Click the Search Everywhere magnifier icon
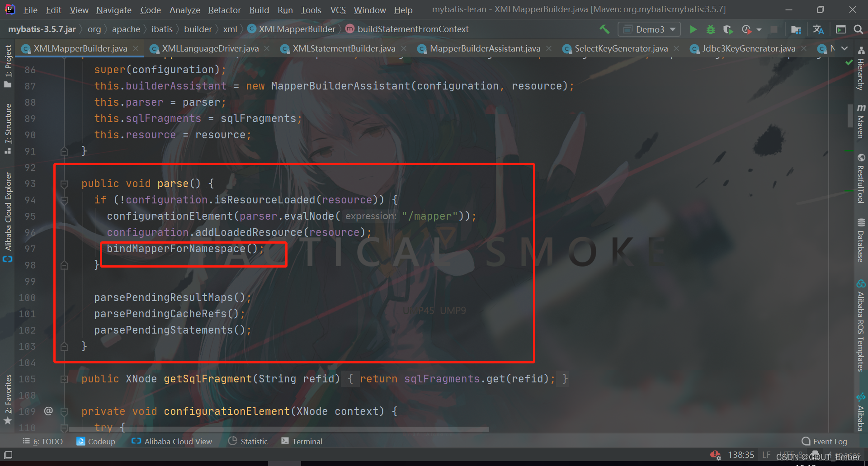This screenshot has width=868, height=466. (858, 29)
